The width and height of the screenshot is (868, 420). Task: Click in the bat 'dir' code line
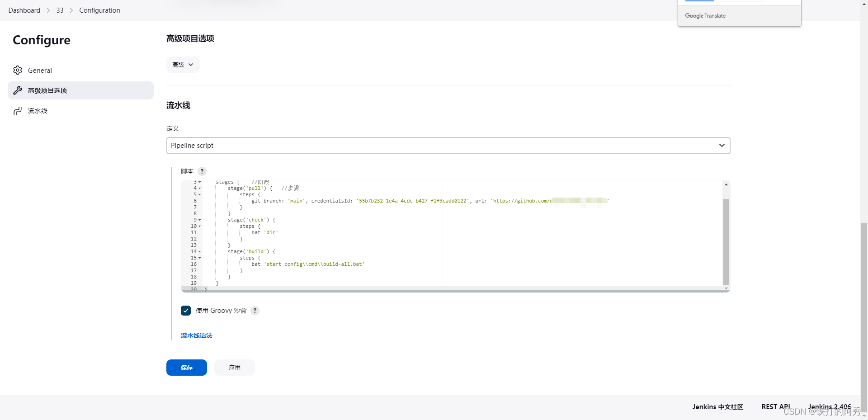[x=265, y=232]
